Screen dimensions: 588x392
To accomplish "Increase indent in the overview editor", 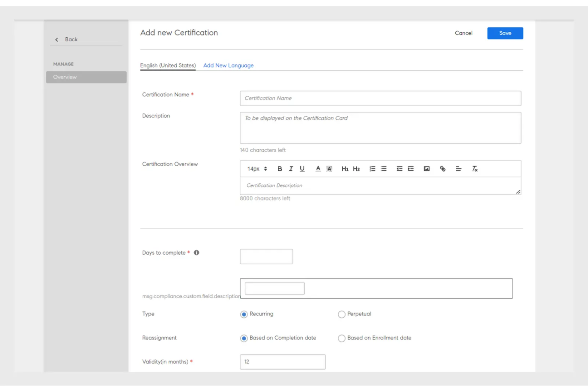I will click(410, 168).
